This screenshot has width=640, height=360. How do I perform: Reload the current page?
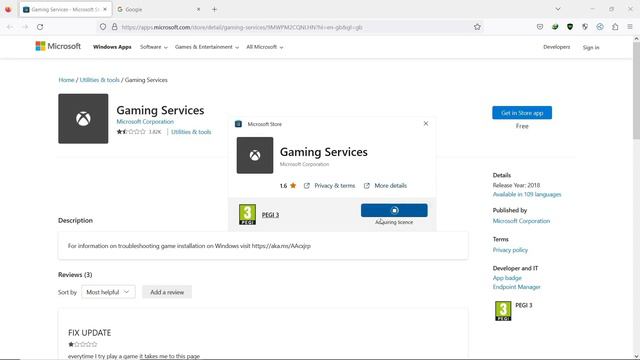[x=40, y=27]
